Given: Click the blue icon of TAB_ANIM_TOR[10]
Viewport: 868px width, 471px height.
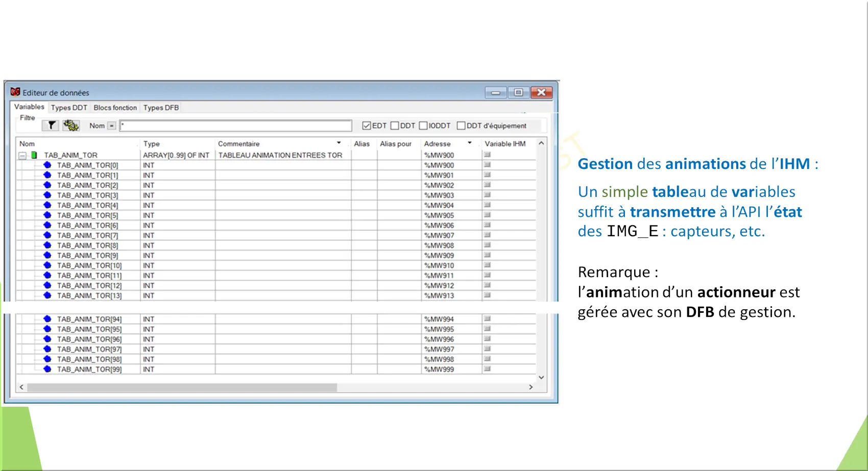Looking at the screenshot, I should (x=47, y=265).
